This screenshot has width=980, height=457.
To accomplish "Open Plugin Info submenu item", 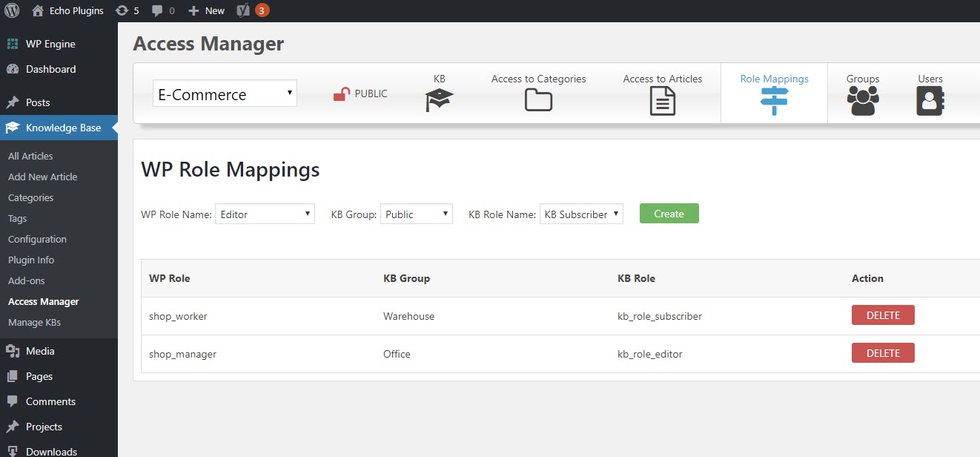I will click(x=31, y=260).
